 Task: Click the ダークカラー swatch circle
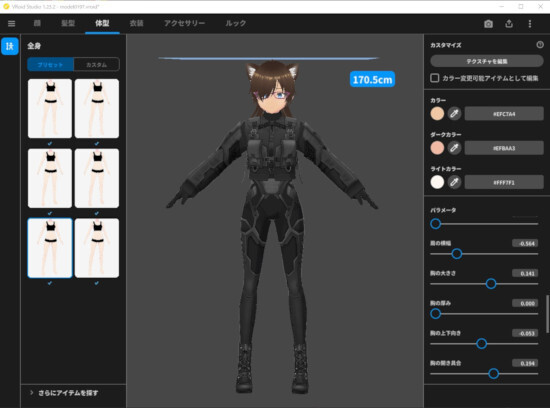point(437,148)
